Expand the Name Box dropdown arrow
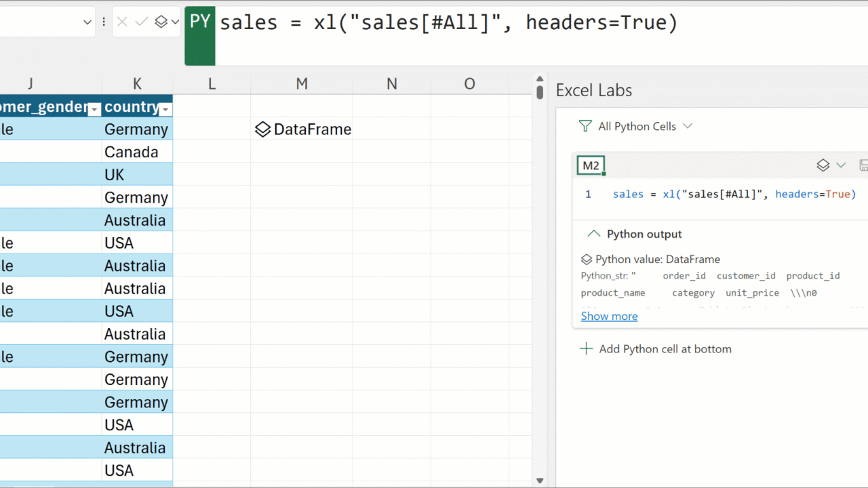This screenshot has width=868, height=488. pyautogui.click(x=87, y=22)
